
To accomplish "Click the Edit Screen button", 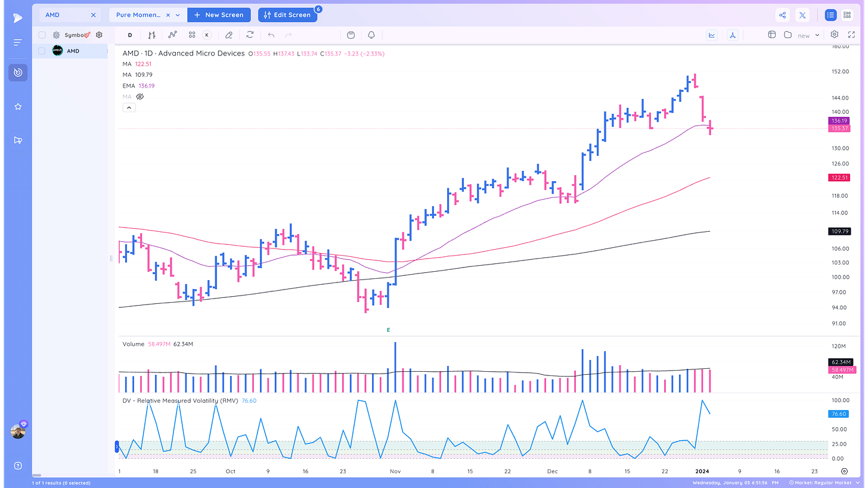I will [x=287, y=15].
